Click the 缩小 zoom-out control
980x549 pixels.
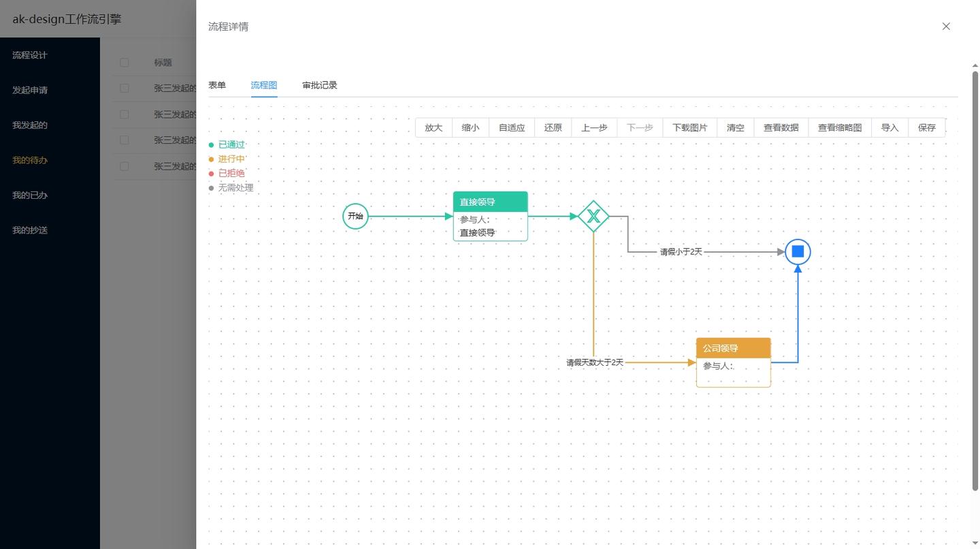pos(470,127)
